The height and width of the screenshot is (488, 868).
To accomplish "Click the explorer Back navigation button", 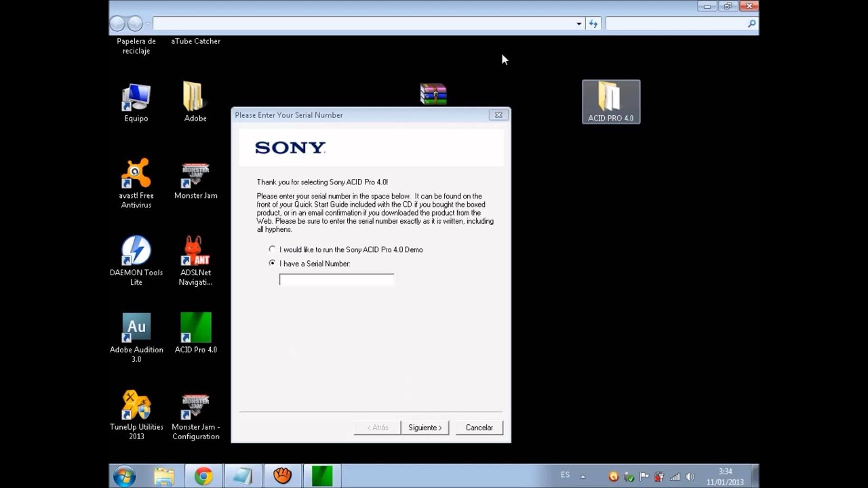I will click(117, 24).
